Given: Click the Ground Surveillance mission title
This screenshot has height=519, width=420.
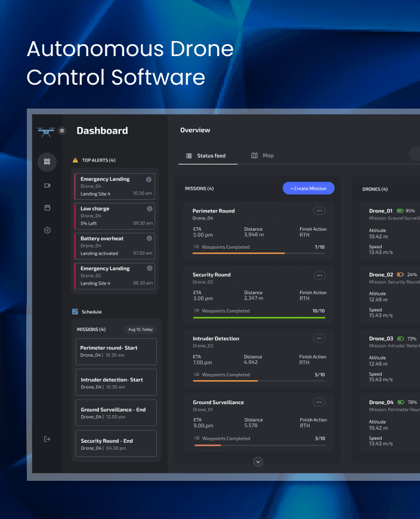Looking at the screenshot, I should coord(218,403).
